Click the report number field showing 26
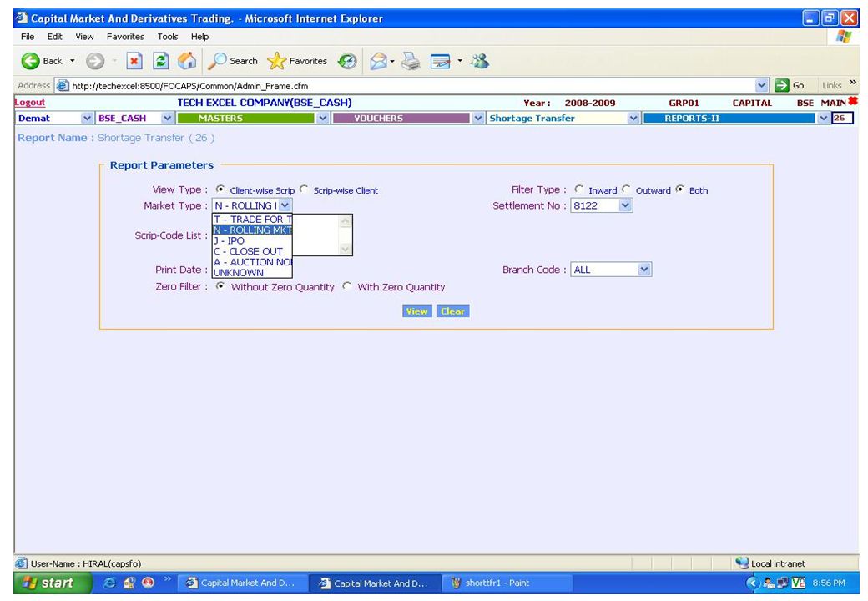This screenshot has width=868, height=601. (x=842, y=118)
